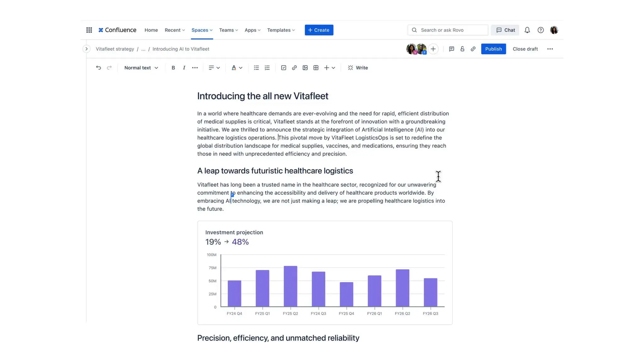Image resolution: width=644 pixels, height=362 pixels.
Task: Insert an image or file
Action: coord(305,68)
